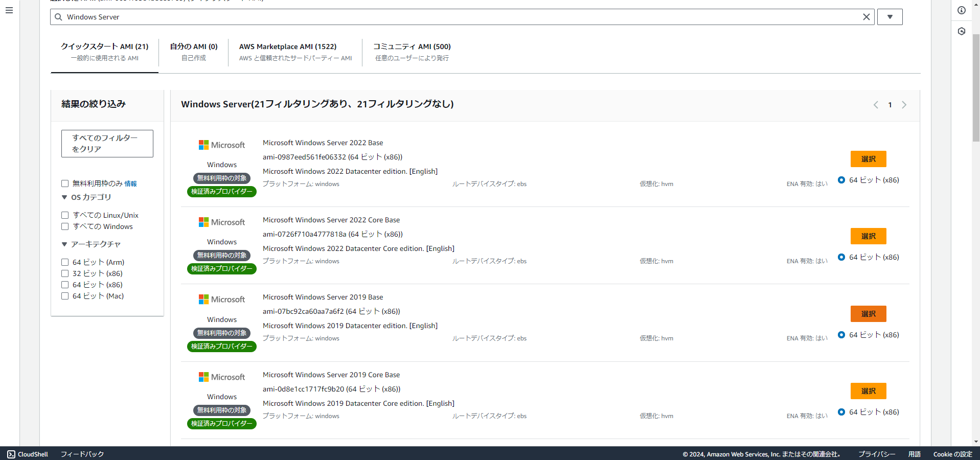Click Microsoft logo of Server 2019 Base

click(222, 300)
